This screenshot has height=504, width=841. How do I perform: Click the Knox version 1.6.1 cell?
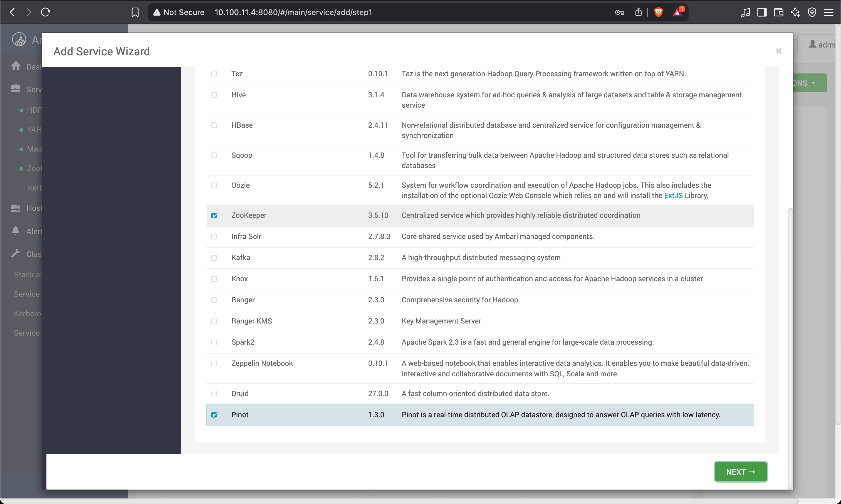click(375, 279)
